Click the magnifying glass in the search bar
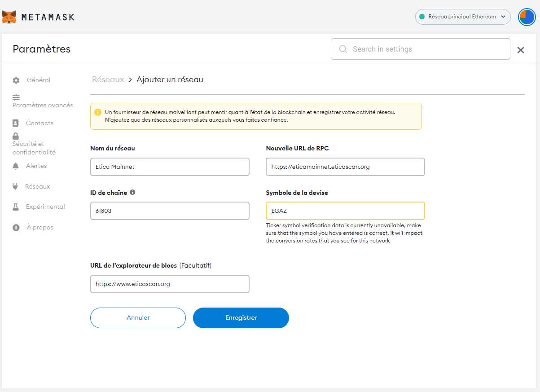The width and height of the screenshot is (540, 392). click(342, 49)
